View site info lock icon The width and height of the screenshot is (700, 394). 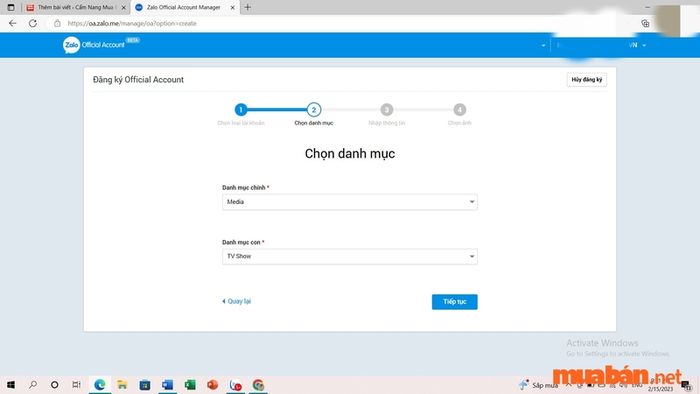[x=57, y=23]
